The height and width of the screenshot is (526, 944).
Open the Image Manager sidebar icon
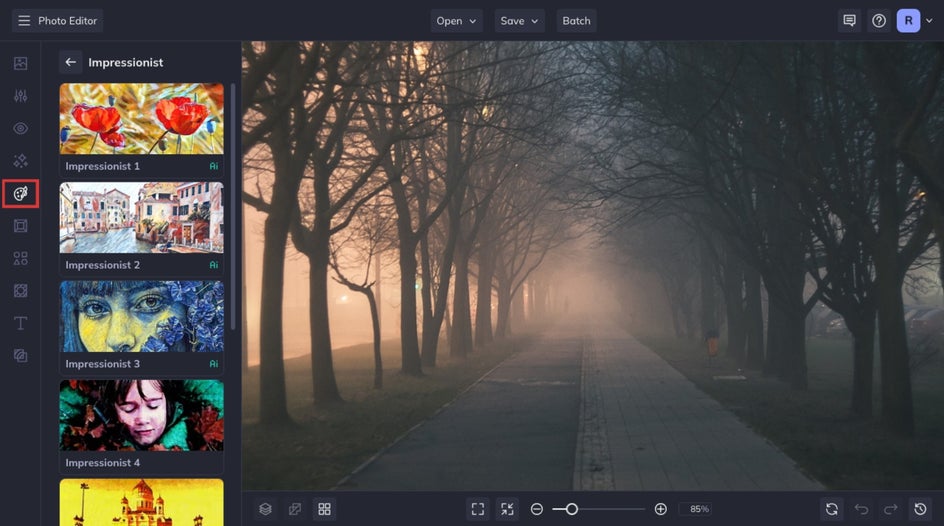tap(20, 63)
